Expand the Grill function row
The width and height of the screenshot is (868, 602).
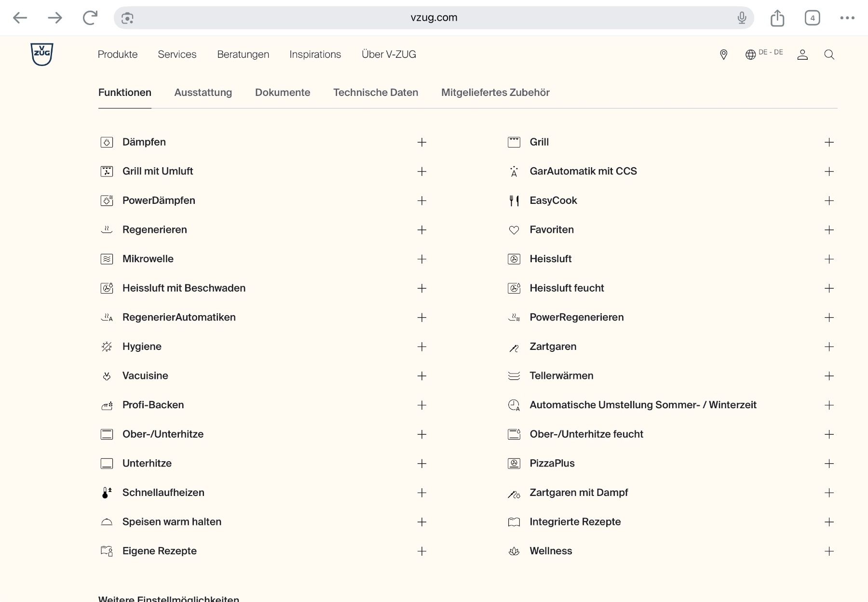(829, 142)
